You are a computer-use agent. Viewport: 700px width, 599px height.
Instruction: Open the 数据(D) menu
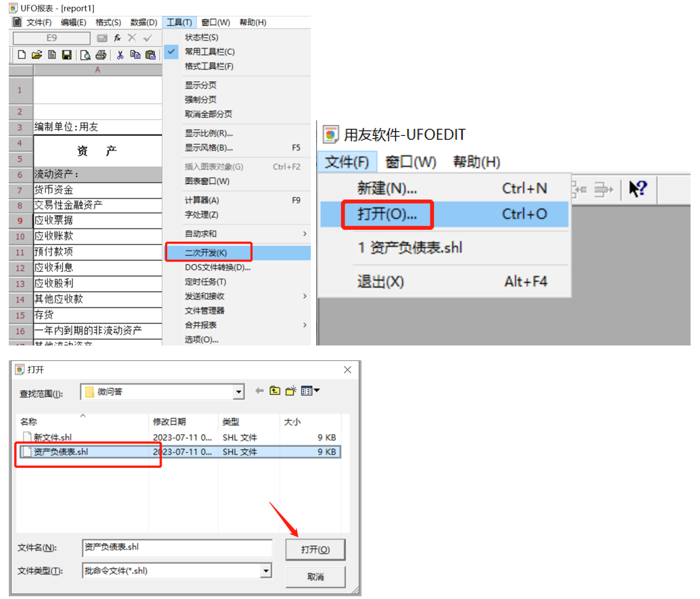coord(144,22)
